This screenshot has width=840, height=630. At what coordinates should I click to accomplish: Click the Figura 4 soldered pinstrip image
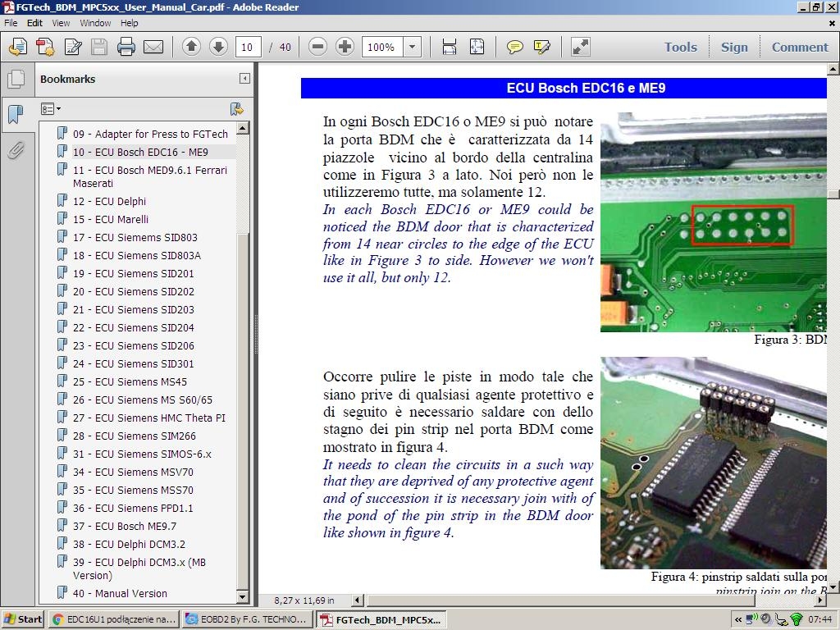[714, 463]
